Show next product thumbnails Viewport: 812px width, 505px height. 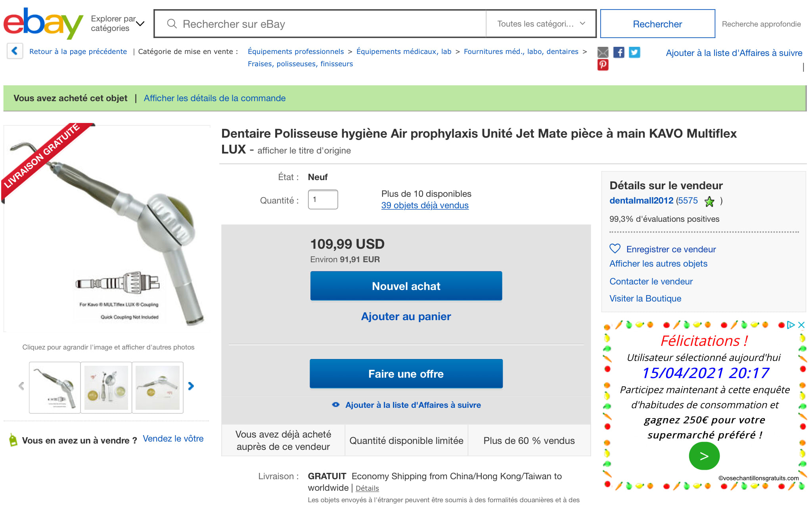[191, 386]
